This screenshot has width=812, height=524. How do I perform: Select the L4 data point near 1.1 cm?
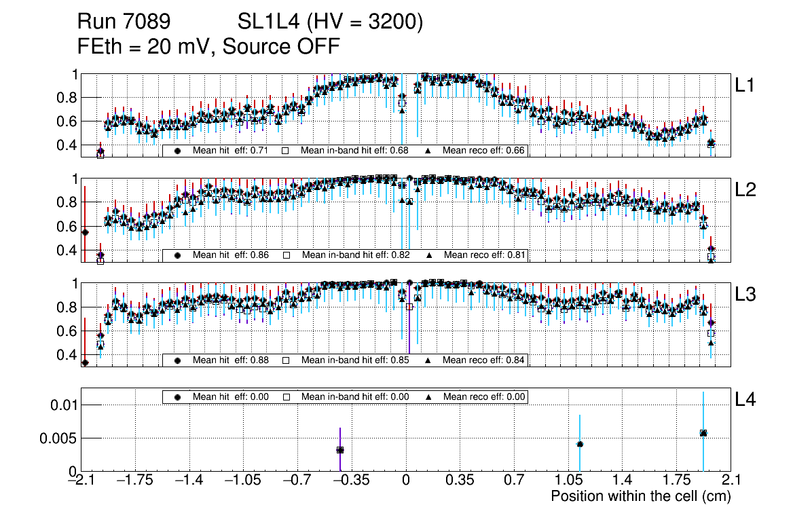580,444
